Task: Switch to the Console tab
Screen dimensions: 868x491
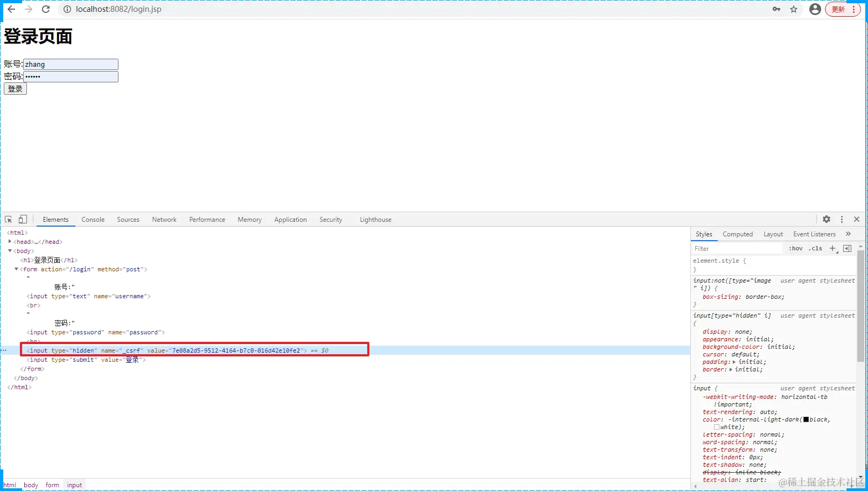Action: [x=93, y=220]
